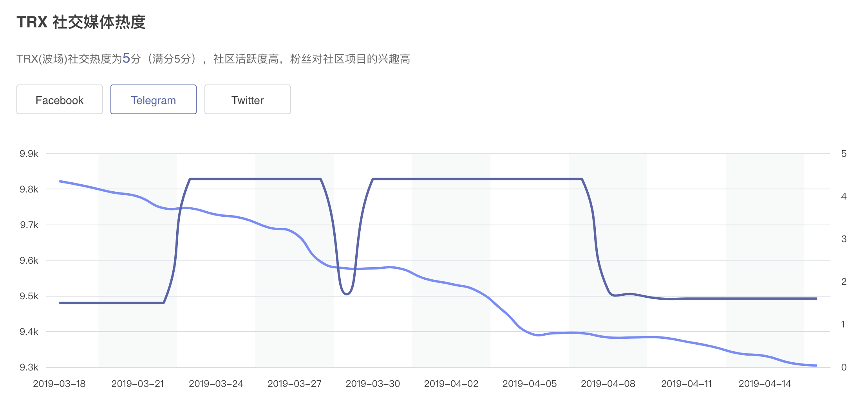Click the 2019-04-08 date label
The height and width of the screenshot is (410, 868).
tap(608, 384)
